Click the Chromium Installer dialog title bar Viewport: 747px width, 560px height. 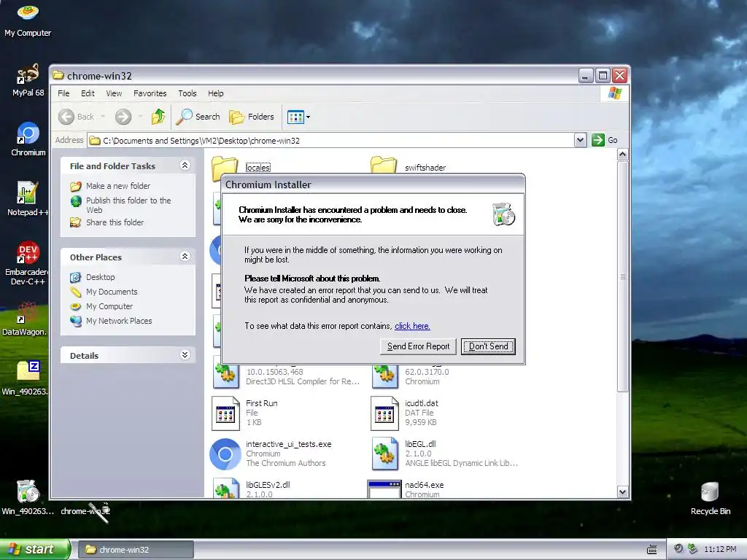coord(373,184)
